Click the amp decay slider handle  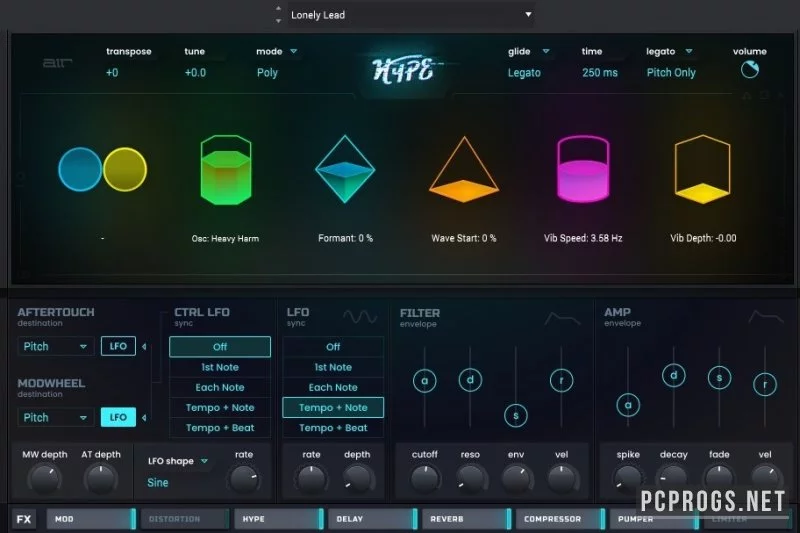(x=673, y=376)
